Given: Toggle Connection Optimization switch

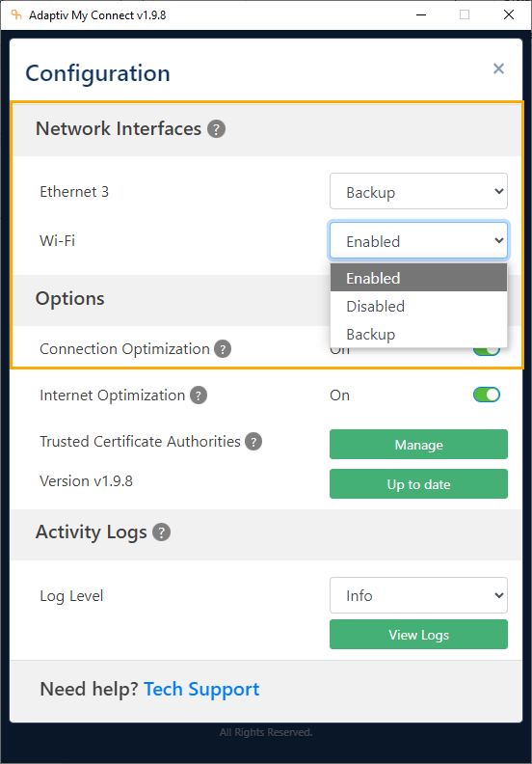Looking at the screenshot, I should click(x=487, y=352).
